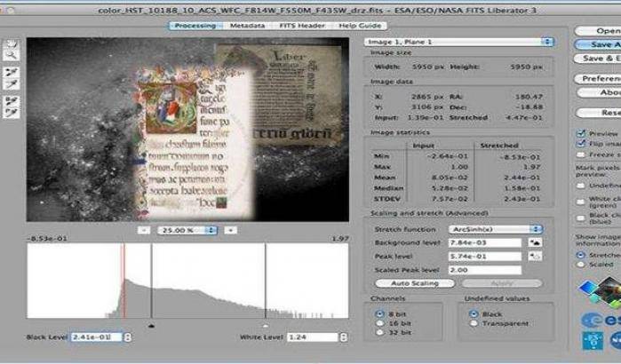Select Scaled image information radio
The height and width of the screenshot is (364, 621).
click(x=581, y=265)
